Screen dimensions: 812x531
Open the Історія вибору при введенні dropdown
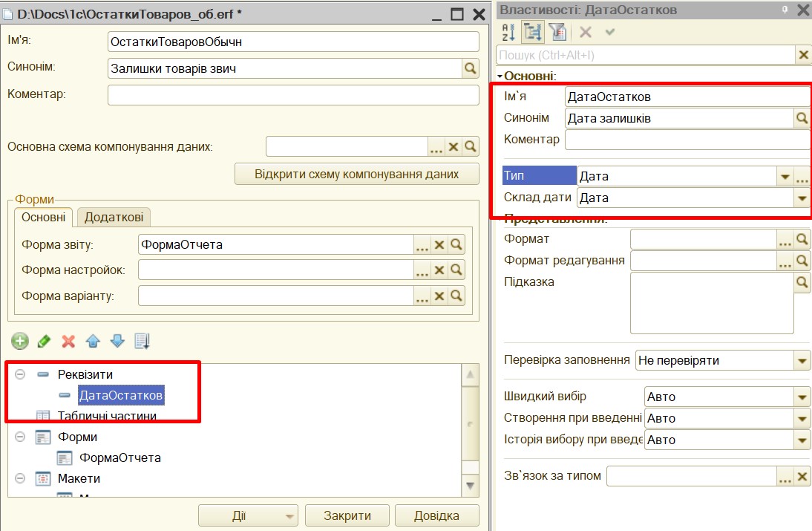point(802,440)
